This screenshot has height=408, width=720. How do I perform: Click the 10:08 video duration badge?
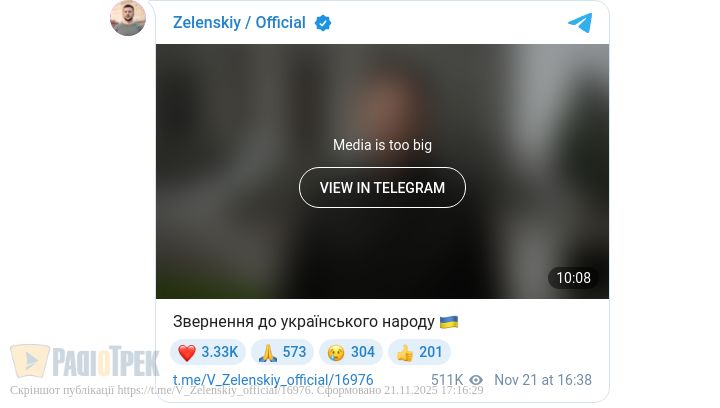574,278
